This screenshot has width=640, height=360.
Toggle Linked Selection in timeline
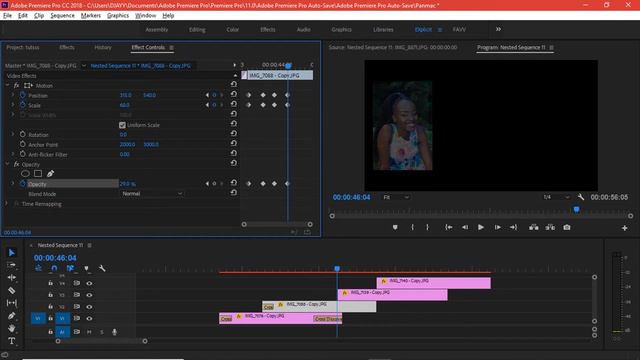(x=70, y=268)
